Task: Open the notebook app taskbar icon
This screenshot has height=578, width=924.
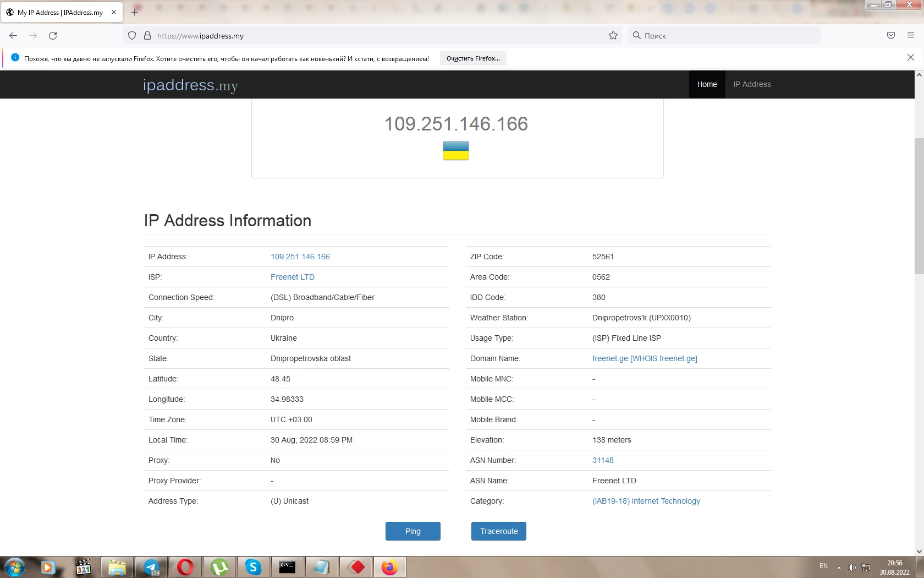Action: click(x=322, y=567)
